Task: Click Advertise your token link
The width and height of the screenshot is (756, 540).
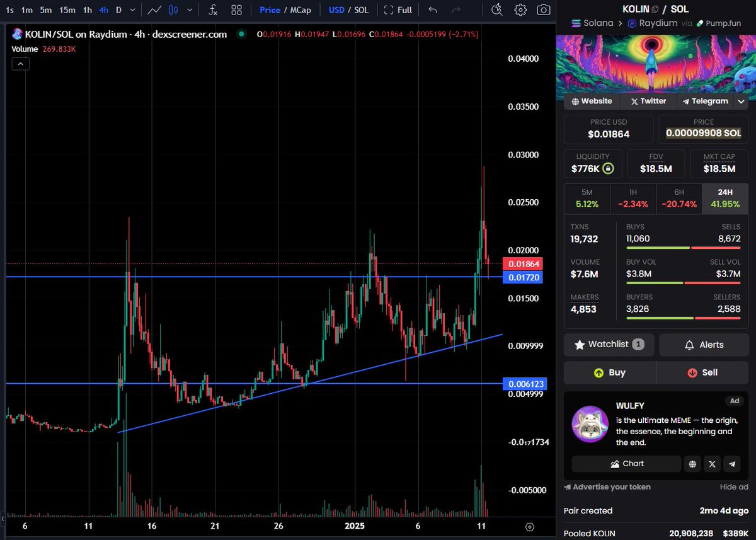Action: [607, 487]
